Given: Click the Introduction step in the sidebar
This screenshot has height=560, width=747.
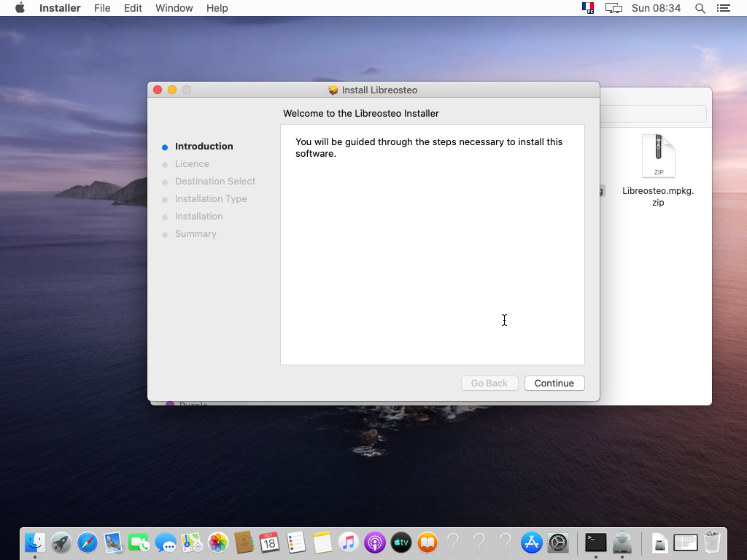Looking at the screenshot, I should [x=204, y=146].
